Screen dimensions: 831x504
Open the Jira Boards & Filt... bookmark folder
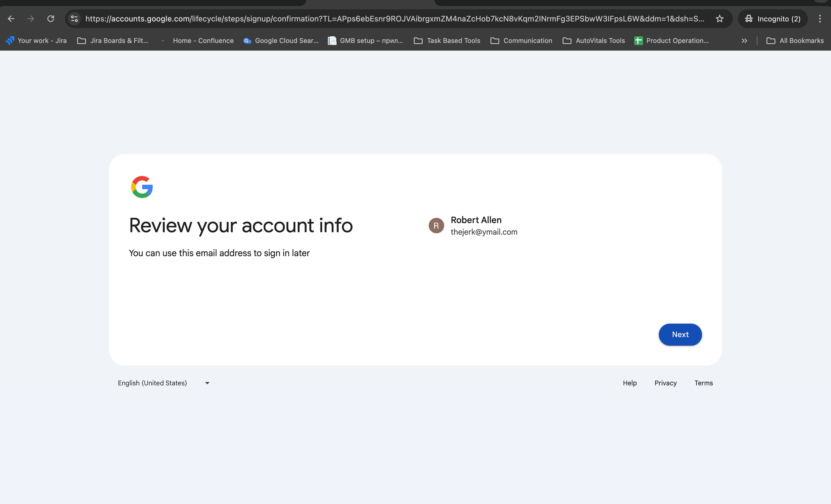113,41
